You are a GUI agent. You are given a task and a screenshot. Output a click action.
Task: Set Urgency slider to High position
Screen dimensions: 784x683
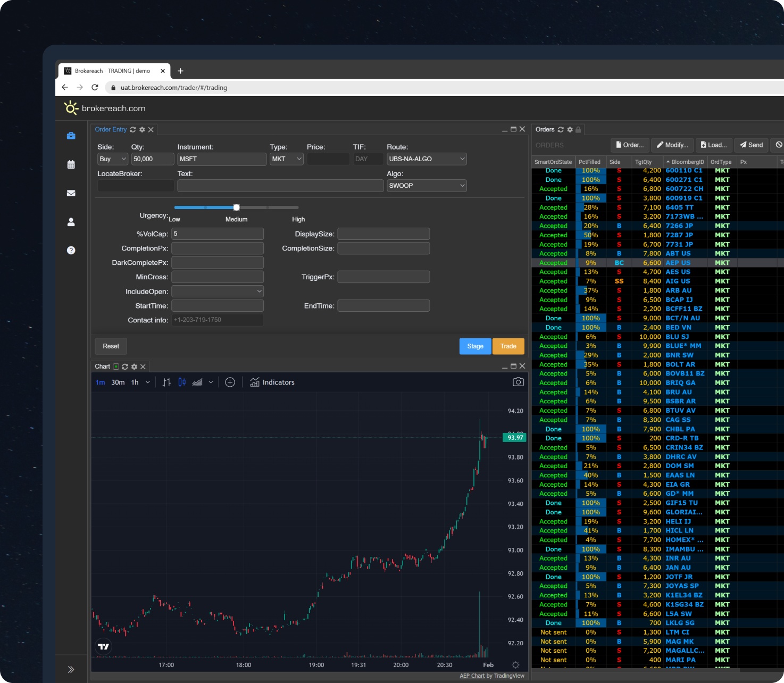click(x=298, y=207)
